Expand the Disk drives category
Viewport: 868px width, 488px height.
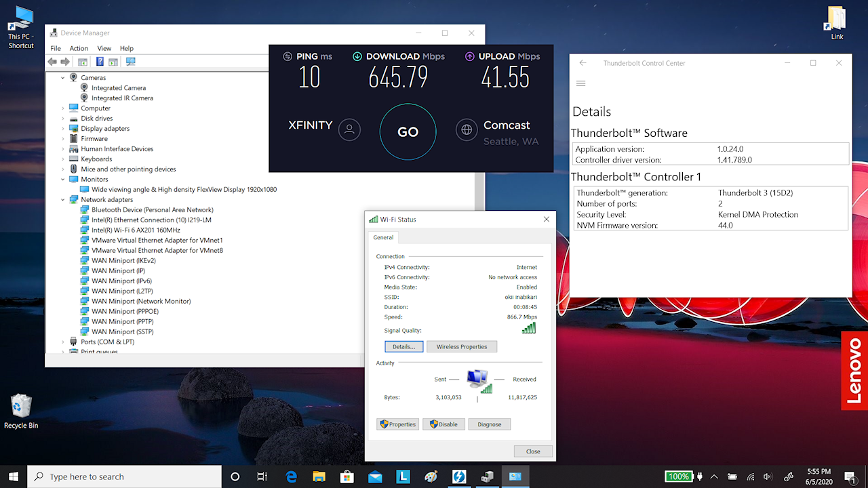click(63, 118)
